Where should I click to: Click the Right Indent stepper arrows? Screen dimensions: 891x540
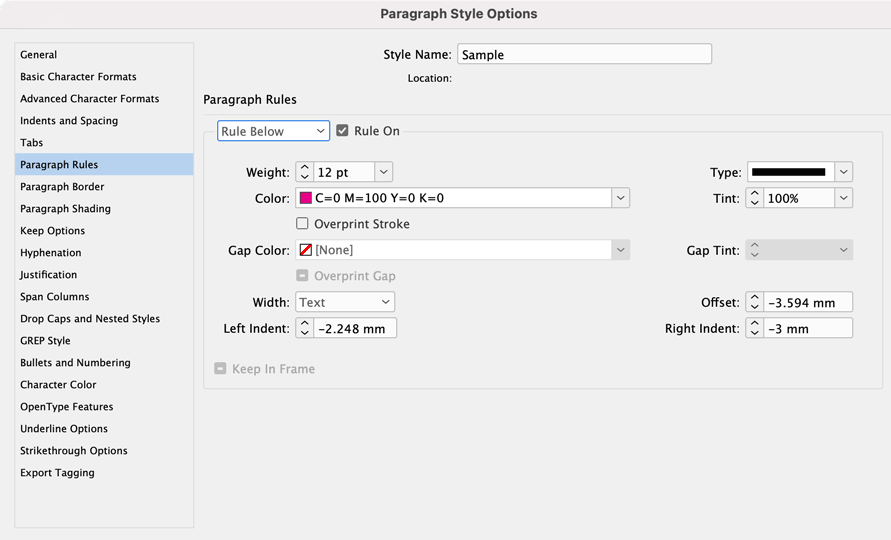point(755,328)
